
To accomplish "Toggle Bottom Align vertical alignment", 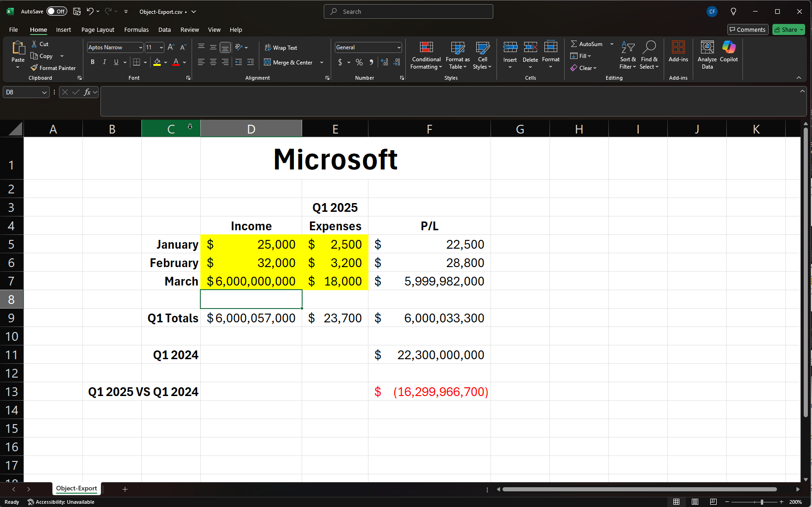I will 225,47.
